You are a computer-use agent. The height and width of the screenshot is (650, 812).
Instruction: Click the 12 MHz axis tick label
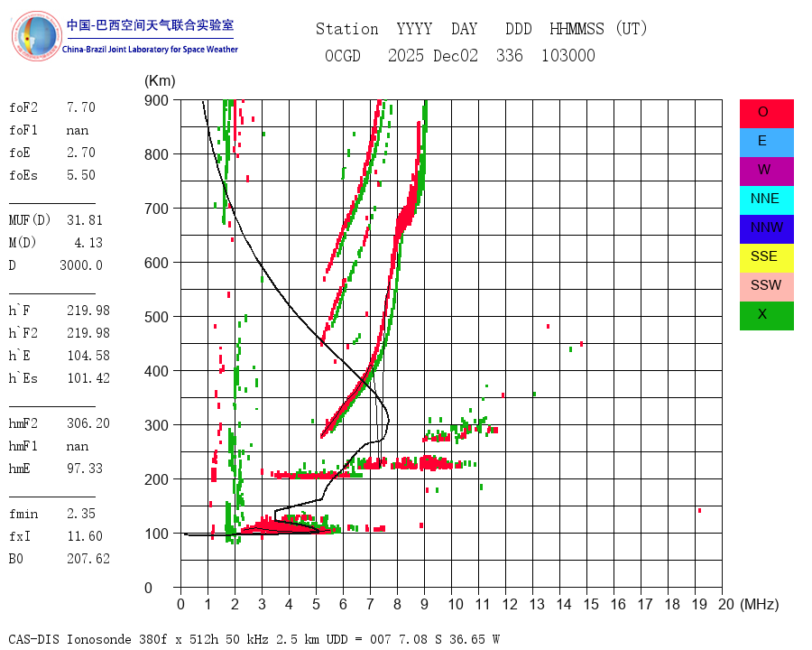[x=510, y=604]
